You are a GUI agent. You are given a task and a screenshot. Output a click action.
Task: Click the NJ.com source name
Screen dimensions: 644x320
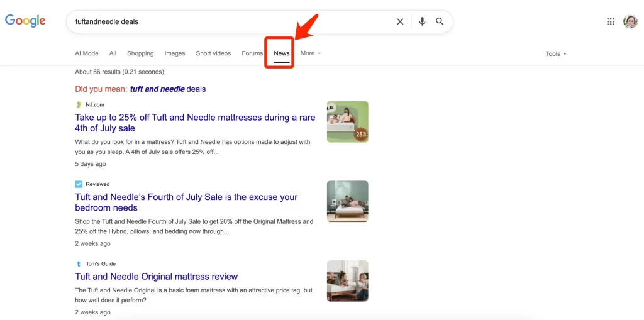coord(95,105)
